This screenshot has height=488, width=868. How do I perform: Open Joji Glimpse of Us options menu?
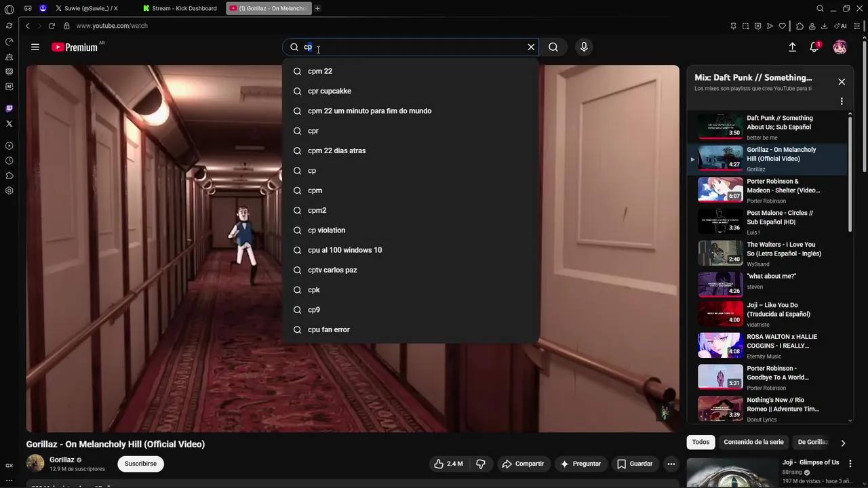tap(850, 464)
